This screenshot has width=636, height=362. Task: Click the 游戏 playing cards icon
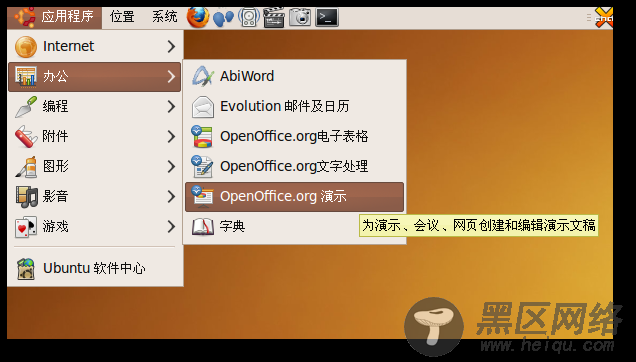(x=26, y=226)
